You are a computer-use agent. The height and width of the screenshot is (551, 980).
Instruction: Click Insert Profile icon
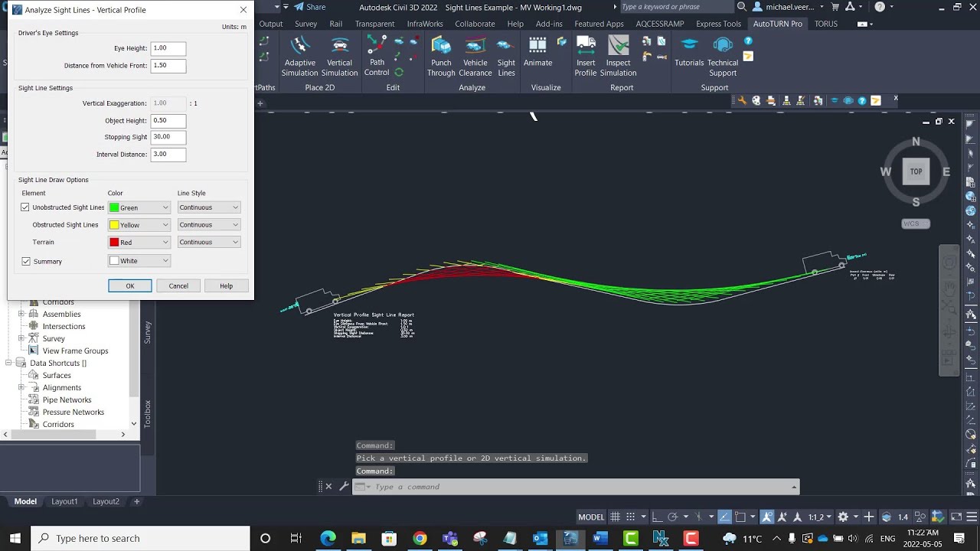(x=586, y=56)
